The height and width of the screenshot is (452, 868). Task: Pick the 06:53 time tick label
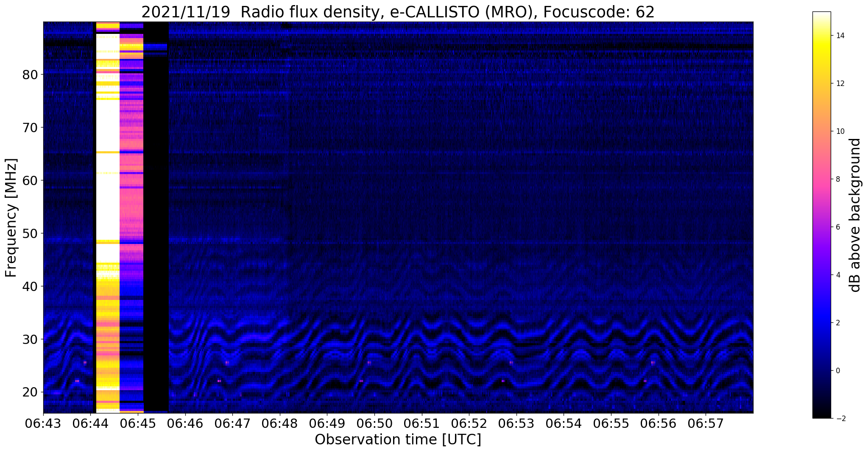516,423
